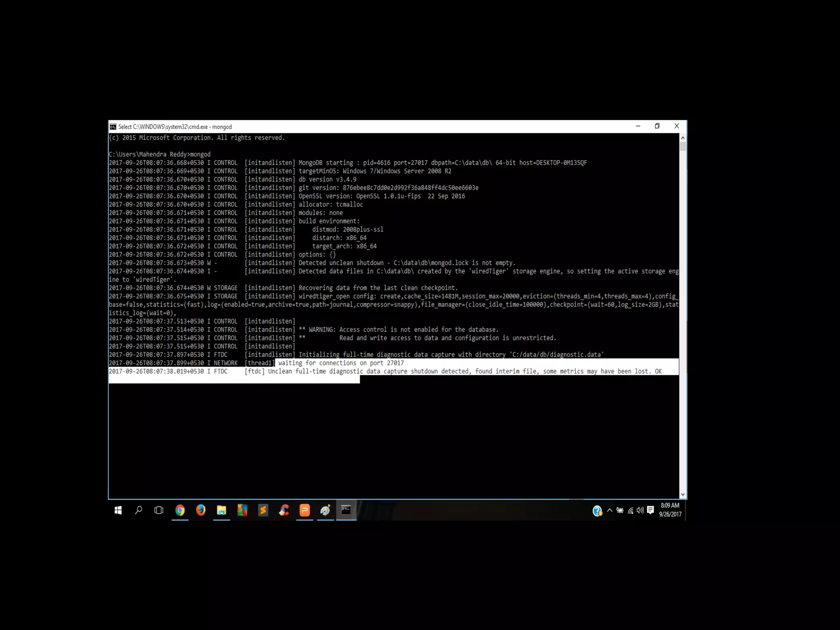Click the cmd window title bar icon

113,127
